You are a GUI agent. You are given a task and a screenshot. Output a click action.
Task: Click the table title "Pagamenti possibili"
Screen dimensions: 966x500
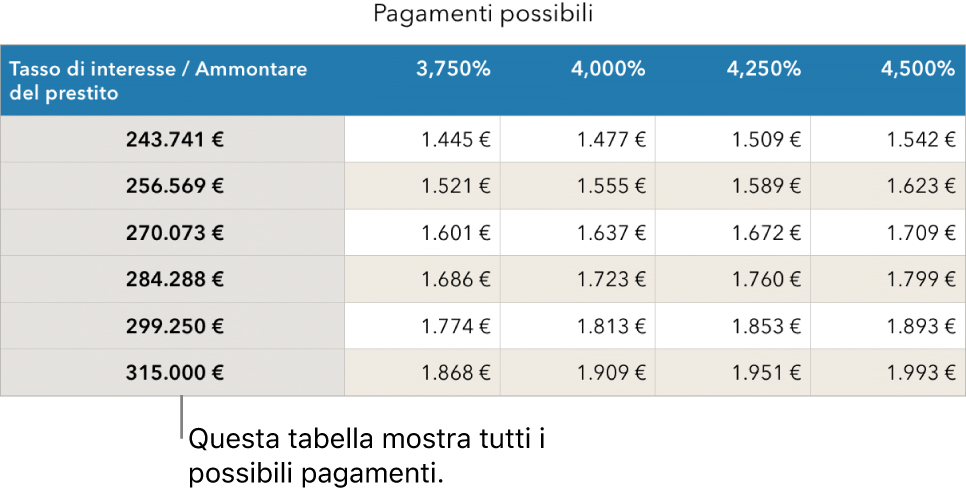point(483,15)
